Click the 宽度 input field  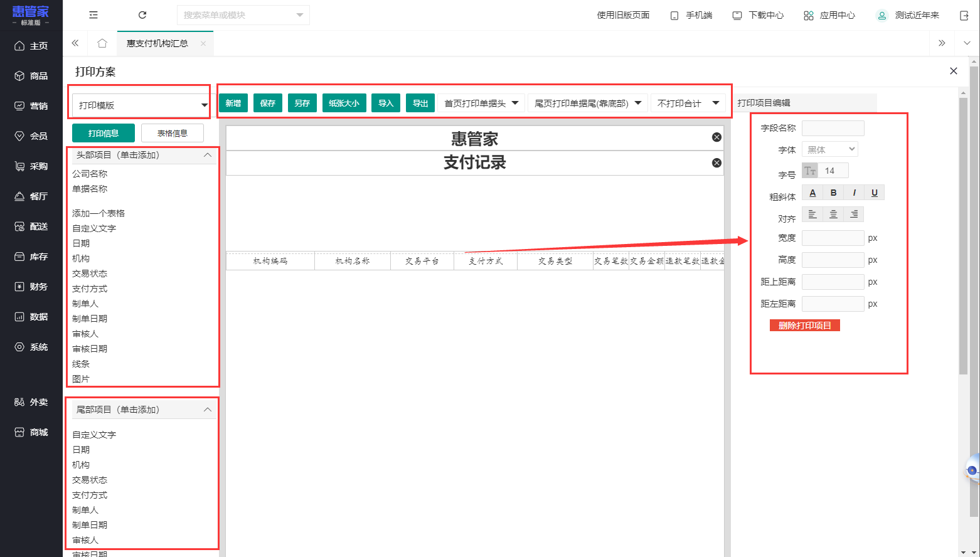[x=833, y=238]
